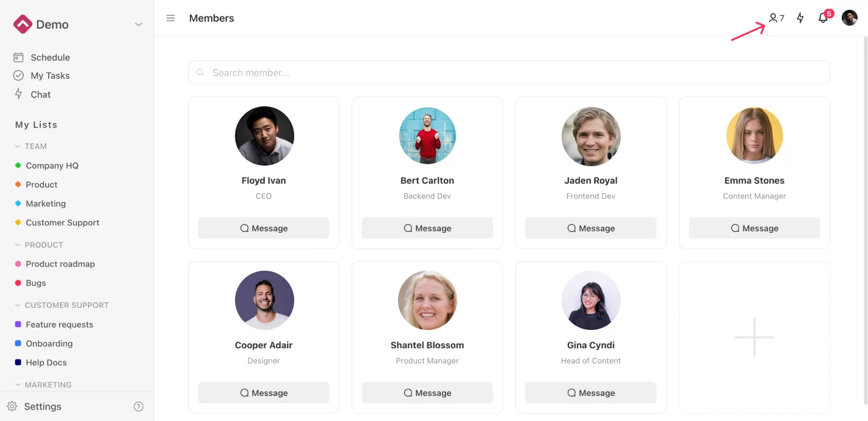
Task: Click the Search member input field
Action: coord(508,73)
